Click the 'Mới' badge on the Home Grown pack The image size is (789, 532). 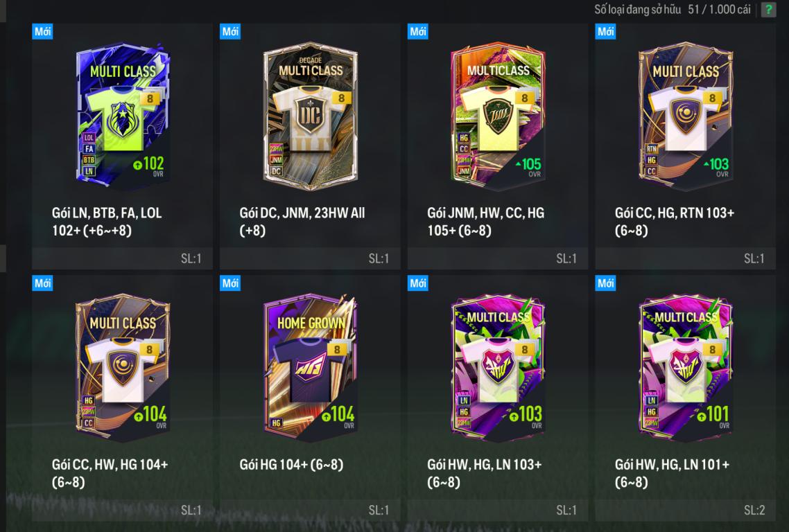(x=230, y=283)
